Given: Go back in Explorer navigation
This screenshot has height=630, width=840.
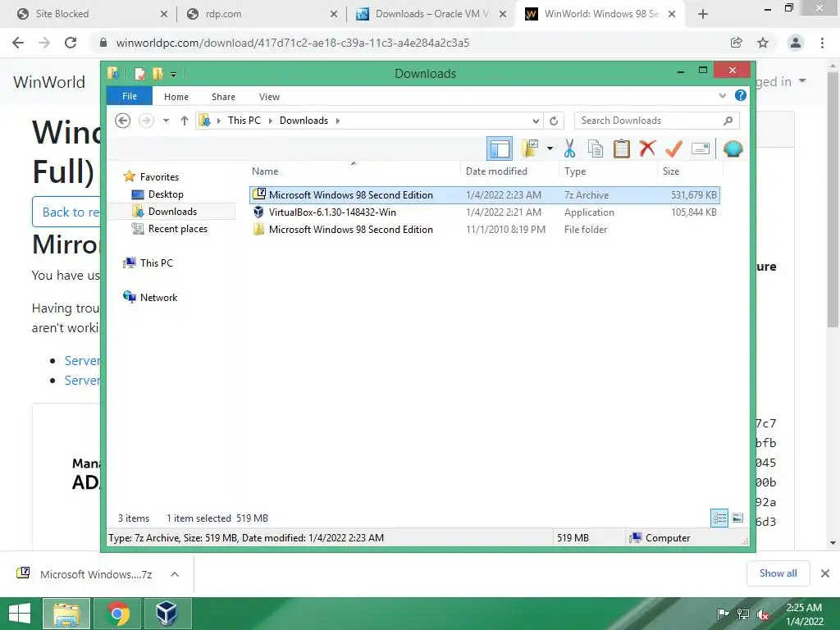Looking at the screenshot, I should (123, 121).
